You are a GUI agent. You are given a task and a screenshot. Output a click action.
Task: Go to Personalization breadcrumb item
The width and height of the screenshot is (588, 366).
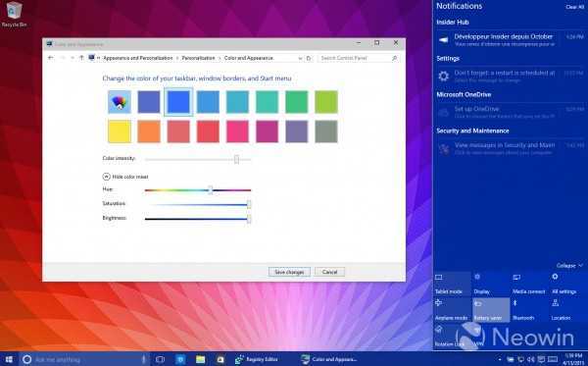(198, 58)
